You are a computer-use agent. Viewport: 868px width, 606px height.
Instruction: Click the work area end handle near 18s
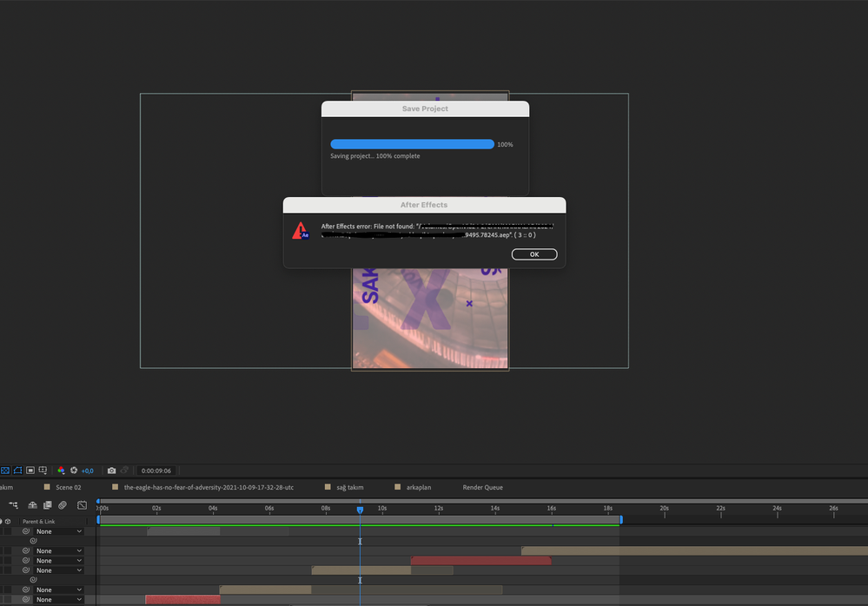click(621, 520)
